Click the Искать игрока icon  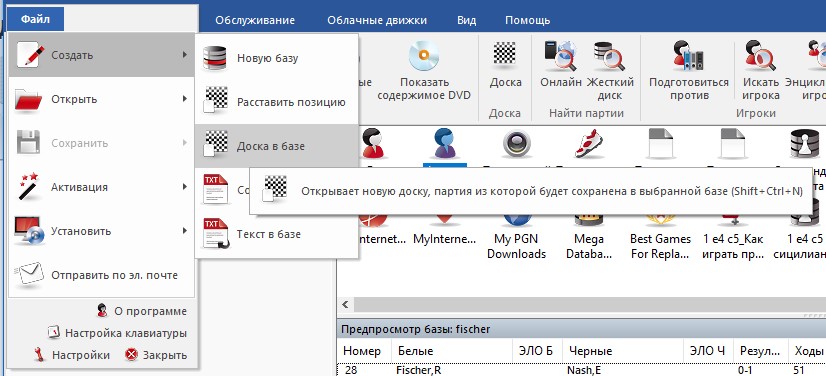(x=761, y=56)
